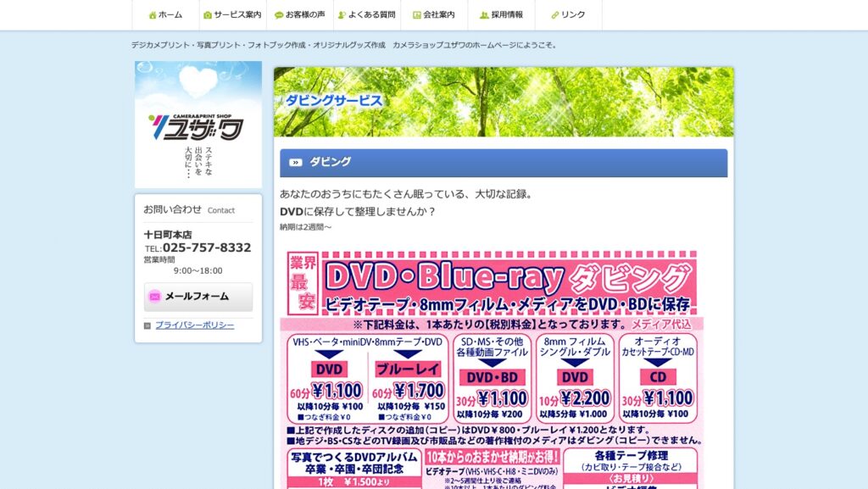Viewport: 868px width, 489px height.
Task: Visit the 採用情報 page
Action: [507, 15]
